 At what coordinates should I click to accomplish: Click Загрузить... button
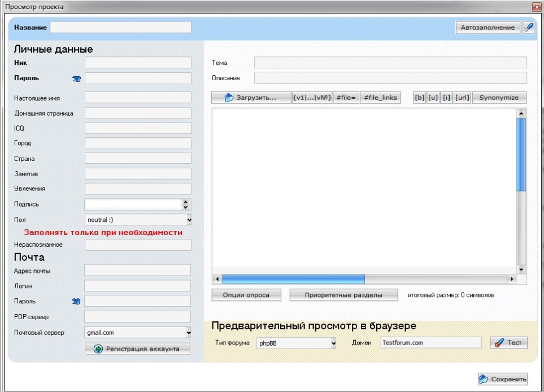click(x=251, y=98)
